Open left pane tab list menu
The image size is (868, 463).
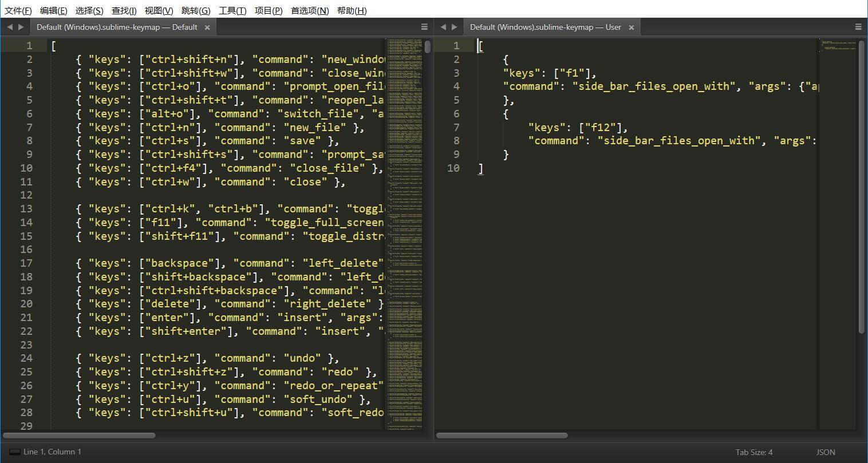point(424,27)
